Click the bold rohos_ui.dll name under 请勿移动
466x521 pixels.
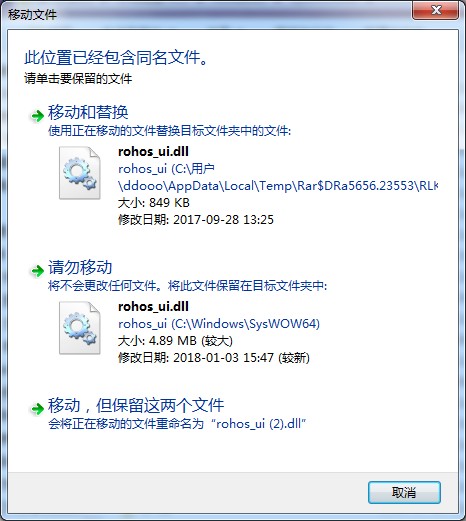(x=153, y=306)
